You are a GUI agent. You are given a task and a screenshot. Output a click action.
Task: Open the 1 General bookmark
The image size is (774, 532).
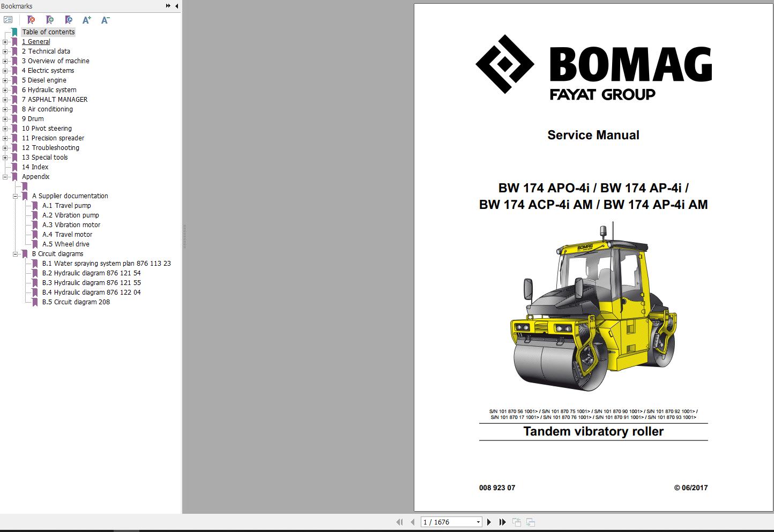point(36,42)
